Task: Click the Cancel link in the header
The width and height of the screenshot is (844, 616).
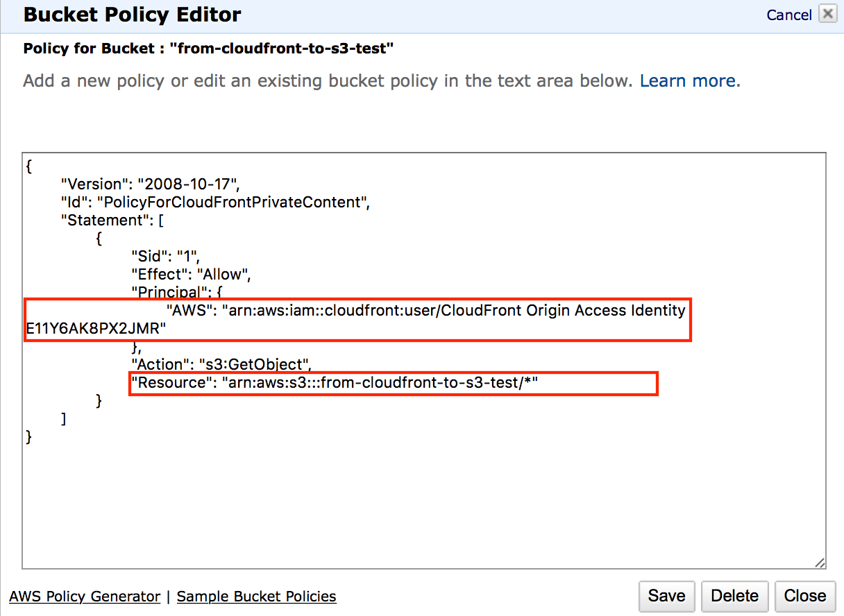Action: click(x=788, y=15)
